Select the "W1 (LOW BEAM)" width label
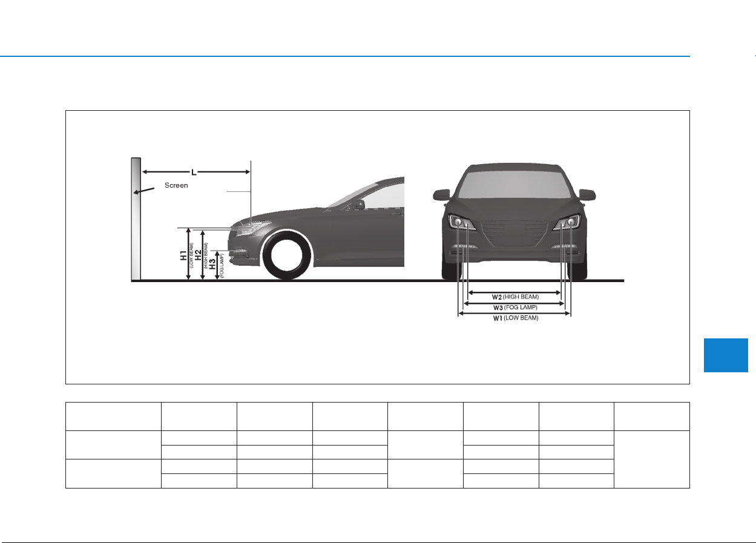The width and height of the screenshot is (756, 543). point(515,318)
